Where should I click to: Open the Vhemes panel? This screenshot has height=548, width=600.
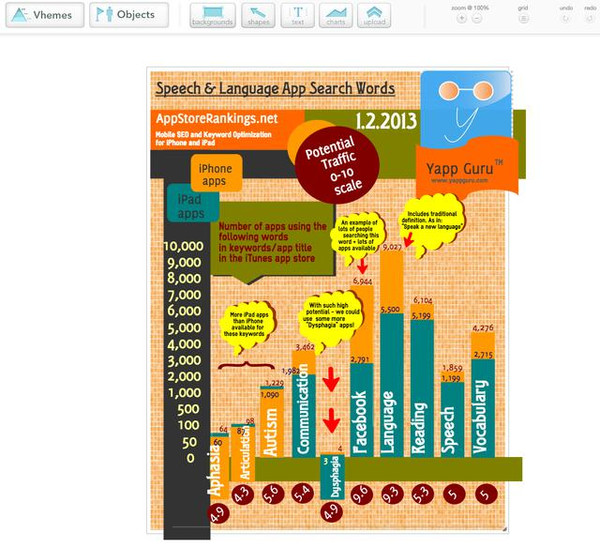(41, 15)
